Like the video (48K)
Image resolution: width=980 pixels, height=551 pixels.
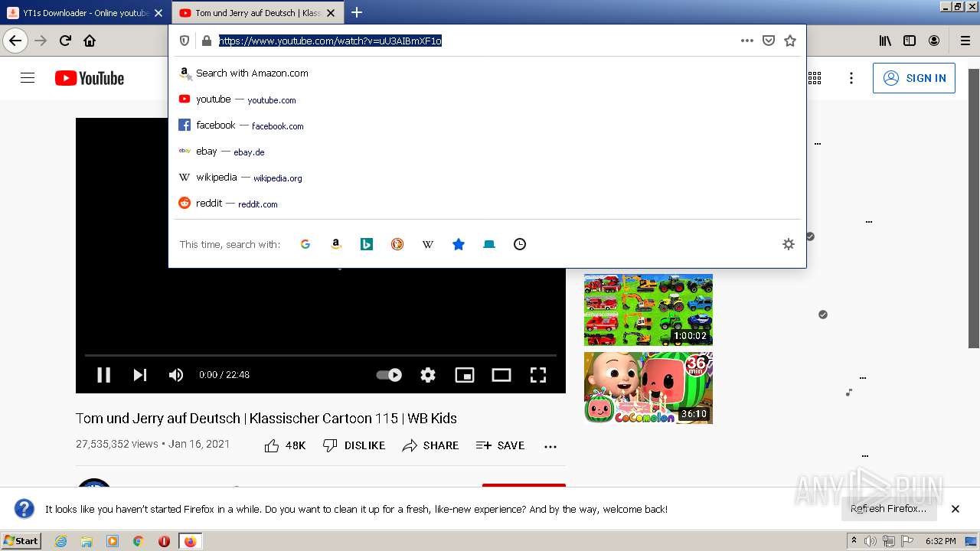[285, 445]
